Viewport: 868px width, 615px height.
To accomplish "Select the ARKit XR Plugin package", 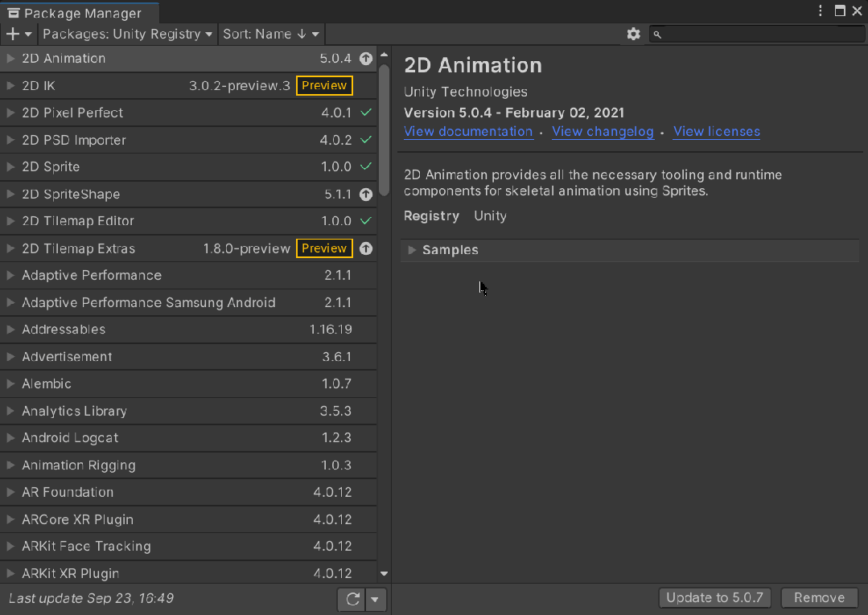I will point(188,573).
